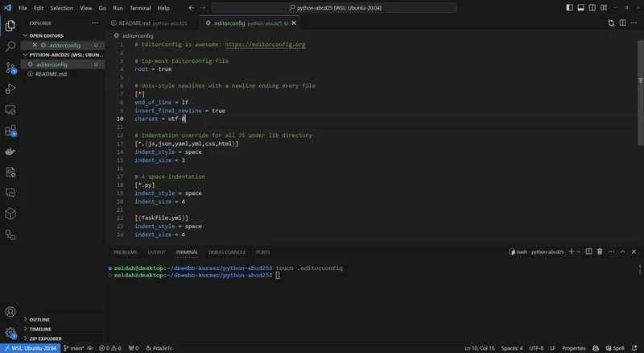Click WSL: Ubuntu-20.04 remote indicator
This screenshot has width=644, height=353.
[x=31, y=348]
